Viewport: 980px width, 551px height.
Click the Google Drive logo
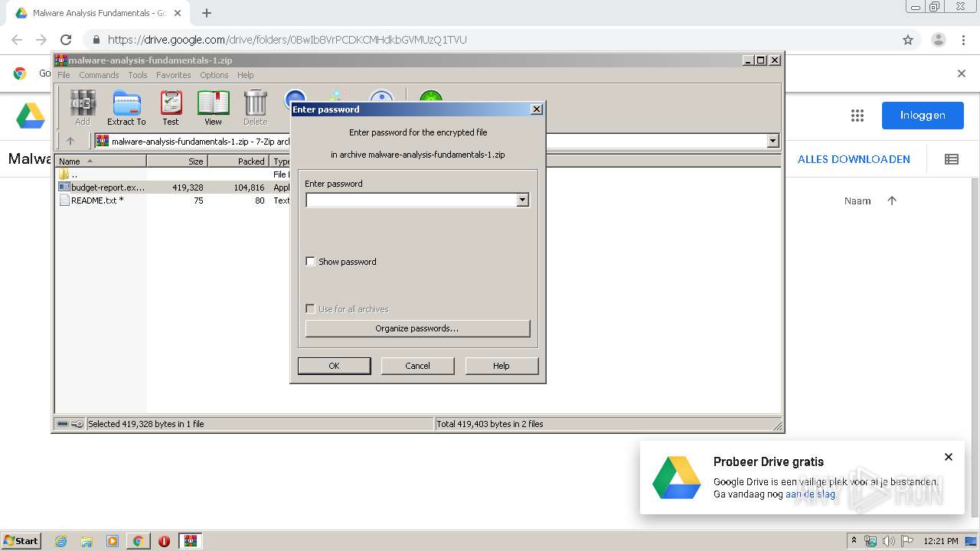coord(31,115)
